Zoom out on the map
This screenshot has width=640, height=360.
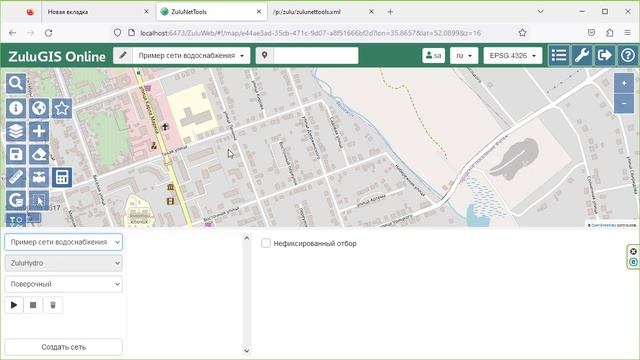click(624, 104)
